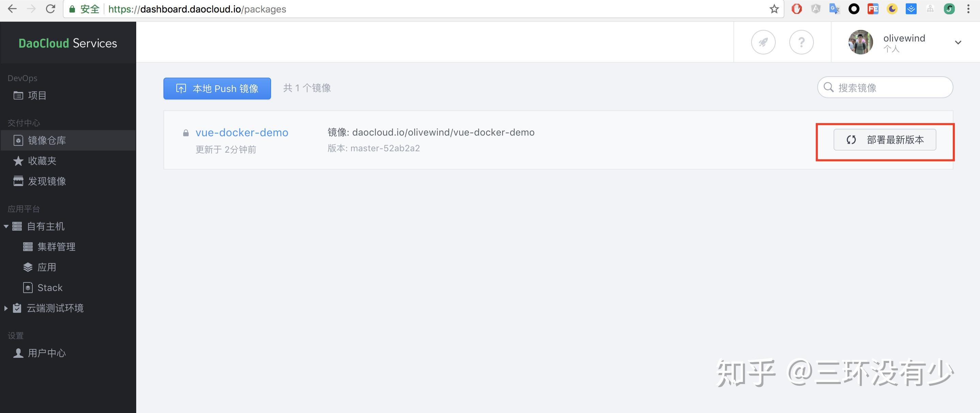Focus the 搜索镜像 search field
The image size is (980, 413).
click(x=890, y=88)
